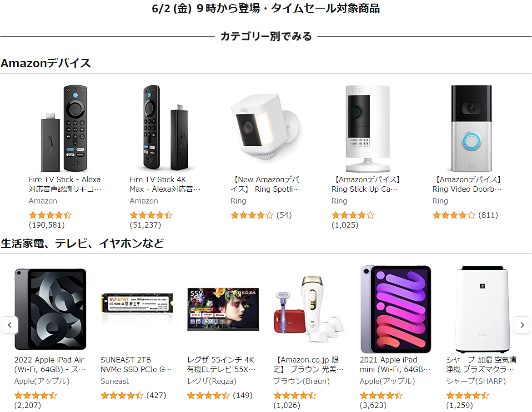This screenshot has height=412, width=532.
Task: Click the left carousel arrow
Action: [x=10, y=325]
